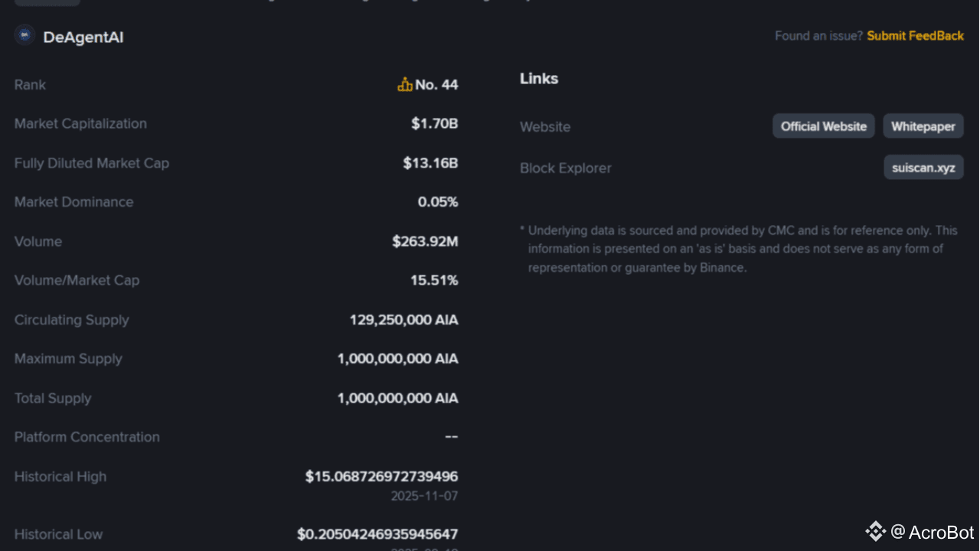Click the No. 44 rank value
980x551 pixels.
click(x=436, y=85)
